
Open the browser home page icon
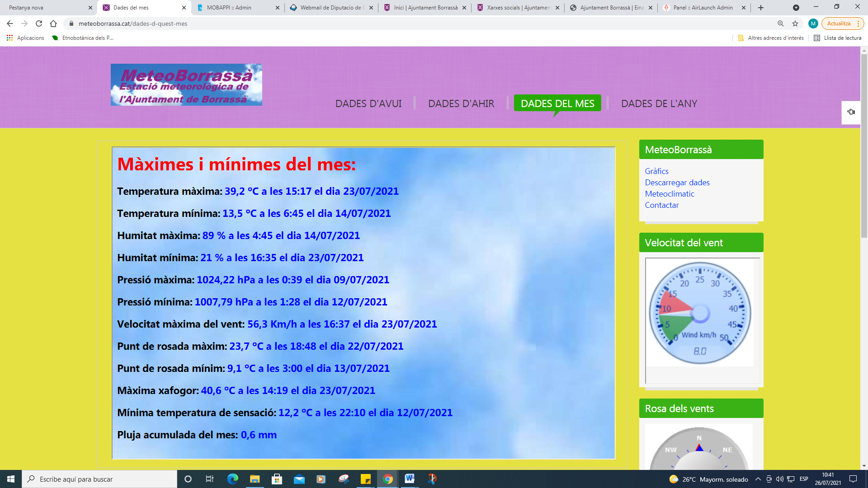(53, 23)
